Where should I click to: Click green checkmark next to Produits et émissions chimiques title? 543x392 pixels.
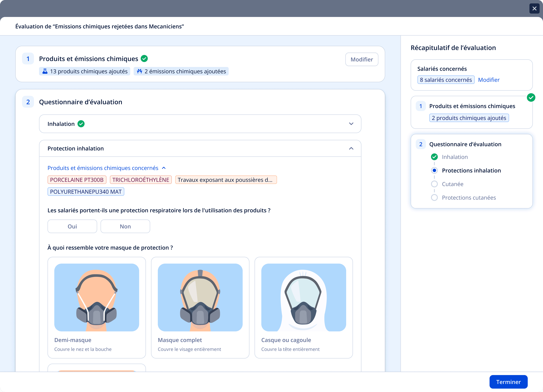coord(144,59)
